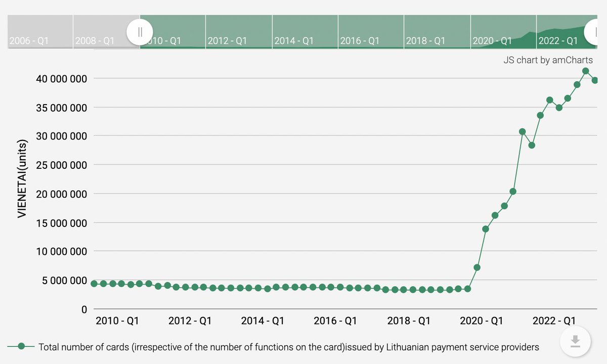Viewport: 607px width, 364px height.
Task: Click the green legend marker dot
Action: click(x=21, y=347)
